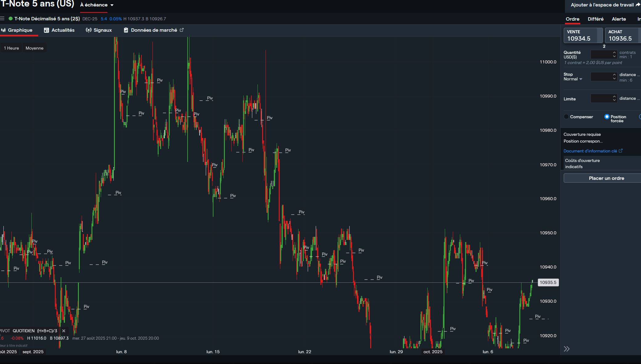Expand the À échéance dropdown
Screen dimensions: 641x364
(x=97, y=5)
